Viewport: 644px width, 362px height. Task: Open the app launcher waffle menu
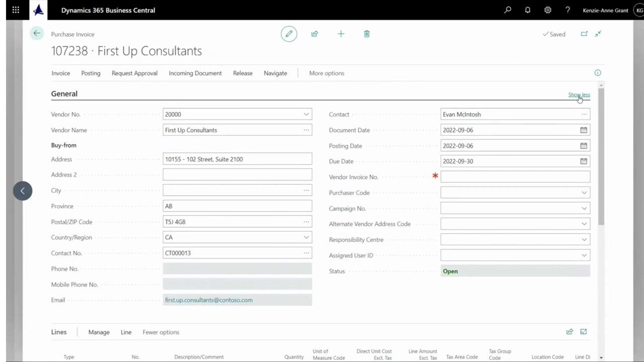point(16,10)
